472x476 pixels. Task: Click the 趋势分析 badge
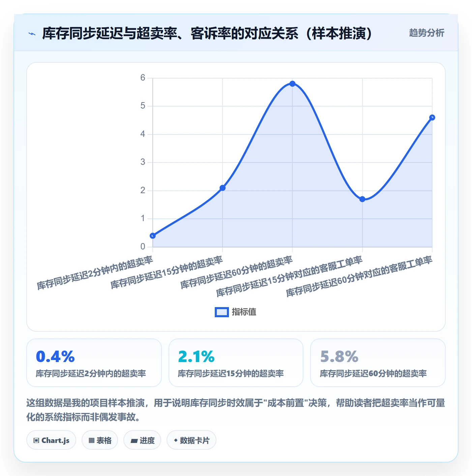[x=426, y=33]
